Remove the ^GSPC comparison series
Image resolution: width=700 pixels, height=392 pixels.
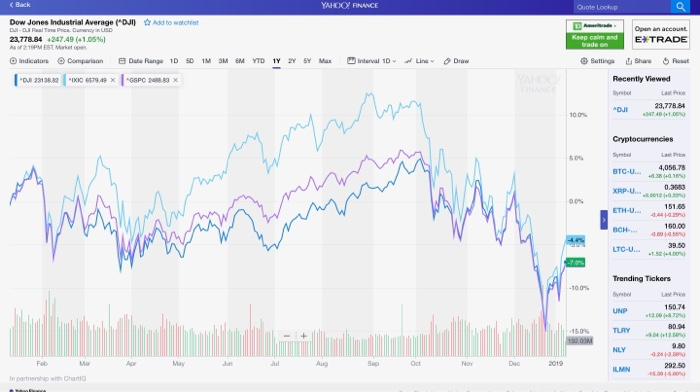click(x=175, y=80)
